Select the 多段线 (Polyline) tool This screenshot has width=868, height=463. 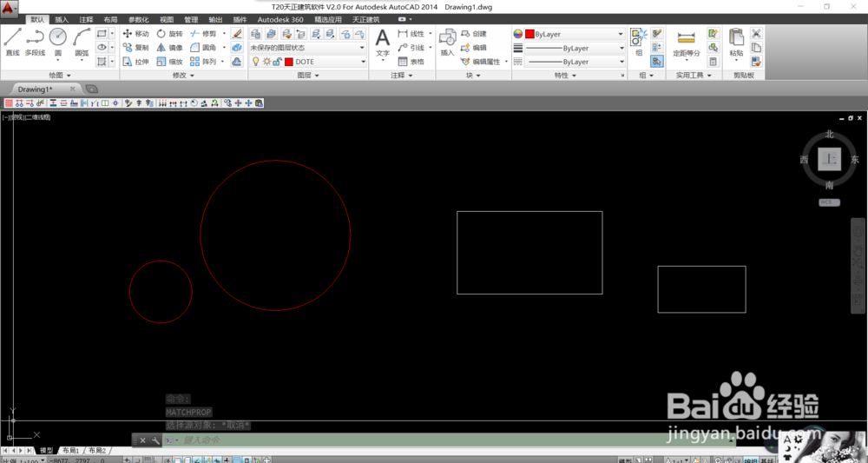(x=35, y=42)
